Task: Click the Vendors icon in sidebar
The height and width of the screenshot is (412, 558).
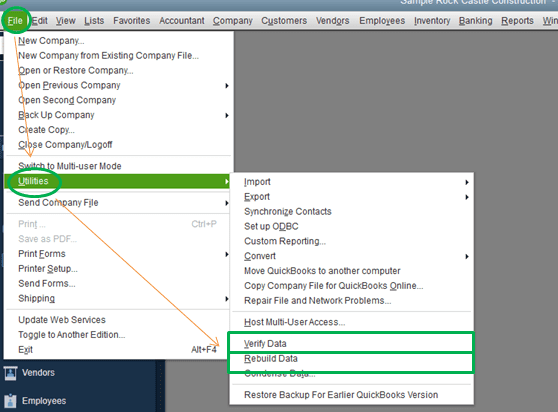Action: [x=10, y=373]
